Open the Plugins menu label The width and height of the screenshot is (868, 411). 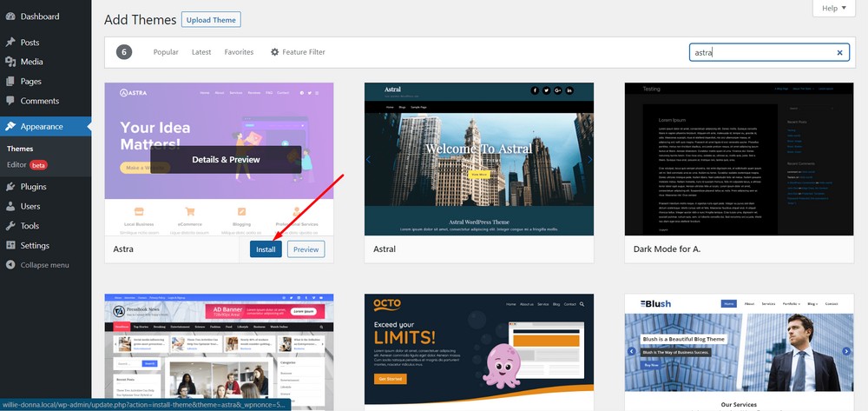34,187
